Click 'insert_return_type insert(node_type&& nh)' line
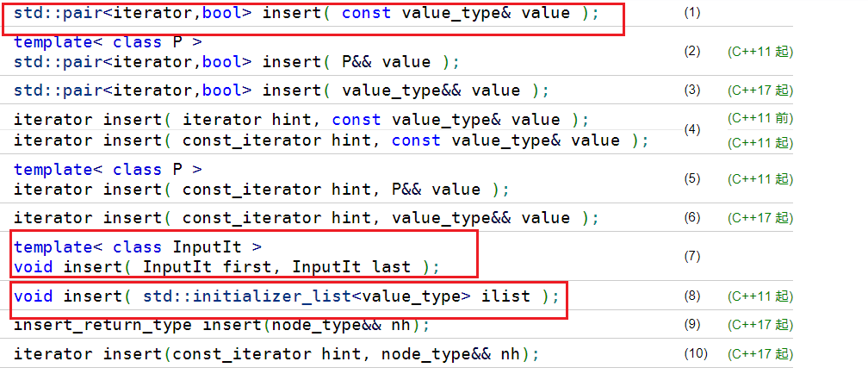This screenshot has width=868, height=374. 221,325
